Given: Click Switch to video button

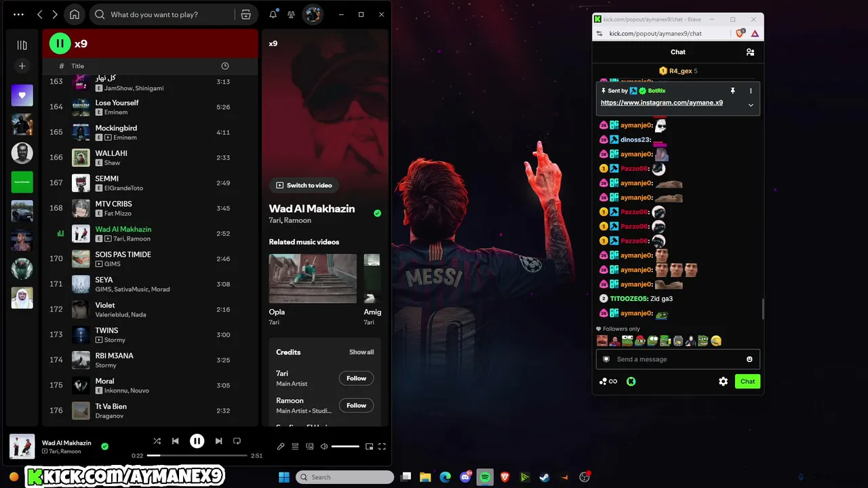Looking at the screenshot, I should click(304, 185).
